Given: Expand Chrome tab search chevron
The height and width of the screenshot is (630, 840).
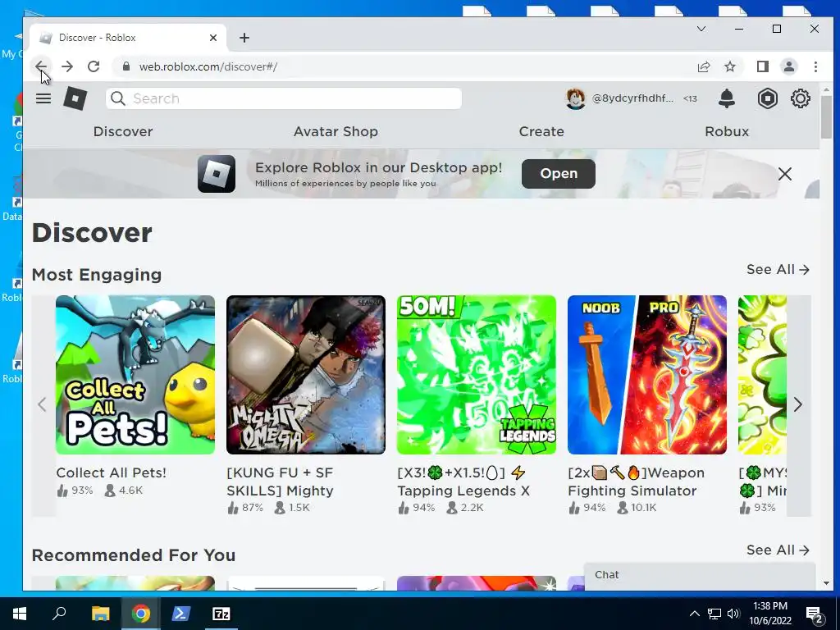Looking at the screenshot, I should [x=701, y=29].
